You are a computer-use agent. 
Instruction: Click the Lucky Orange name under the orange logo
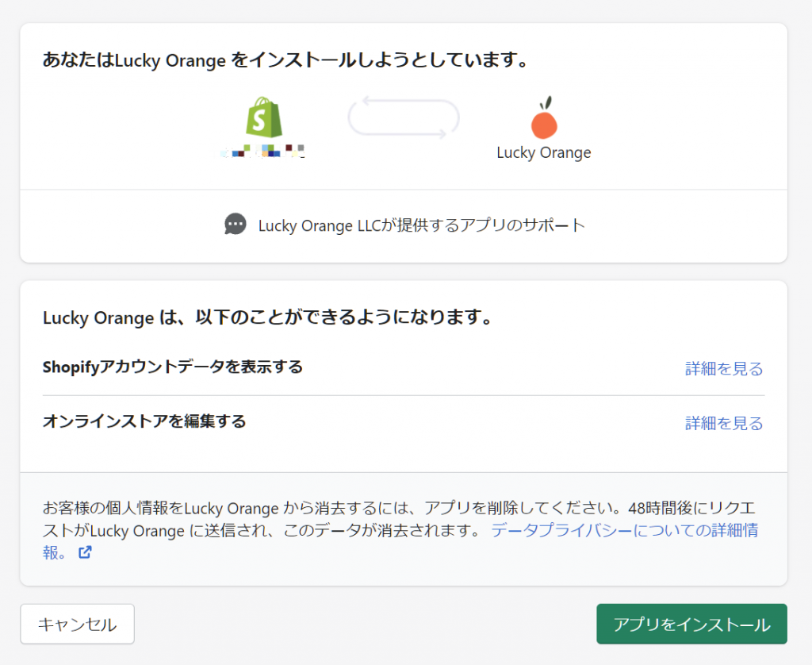[544, 152]
